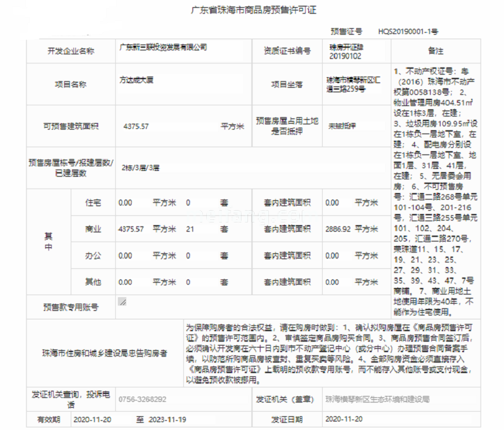Click the resize grip beside 预售款专用账号
The height and width of the screenshot is (430, 504).
pyautogui.click(x=122, y=302)
